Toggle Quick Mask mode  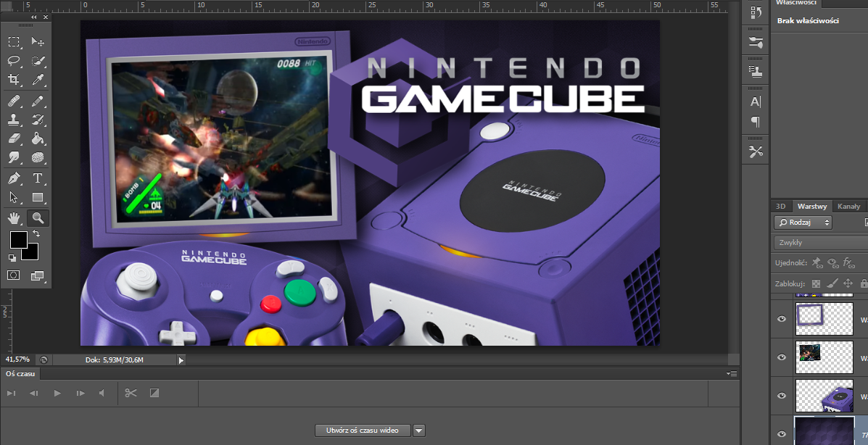click(14, 275)
